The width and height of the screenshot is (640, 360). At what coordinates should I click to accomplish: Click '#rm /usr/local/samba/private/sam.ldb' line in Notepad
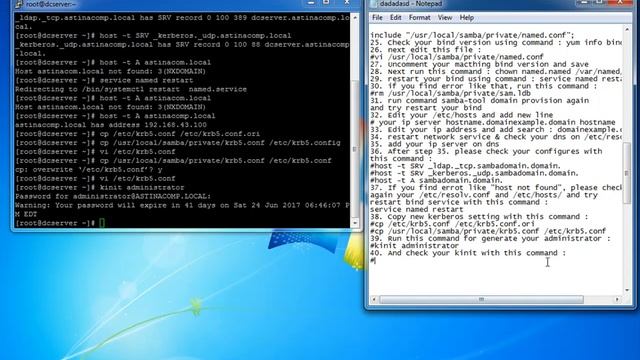point(451,93)
